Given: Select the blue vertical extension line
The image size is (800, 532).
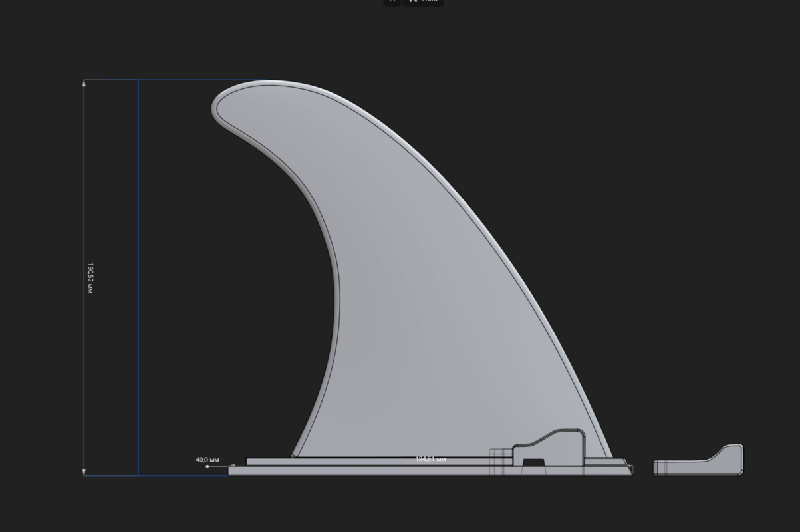Looking at the screenshot, I should pos(138,278).
